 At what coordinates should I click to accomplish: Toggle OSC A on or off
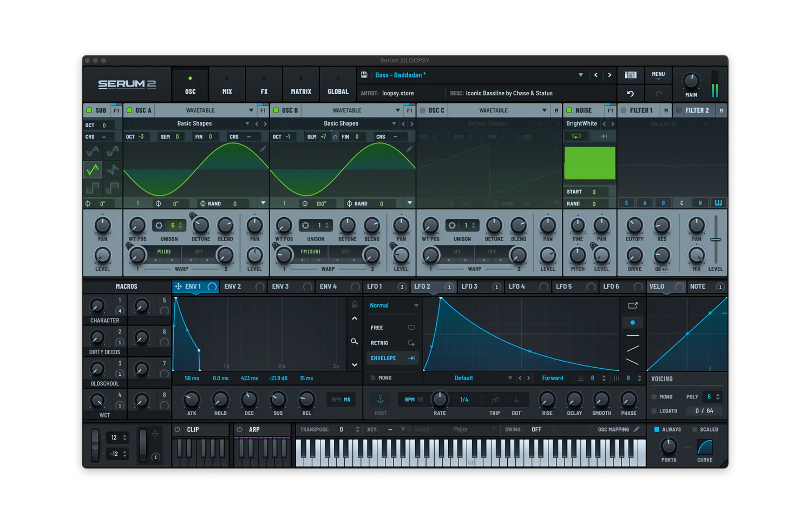(129, 110)
